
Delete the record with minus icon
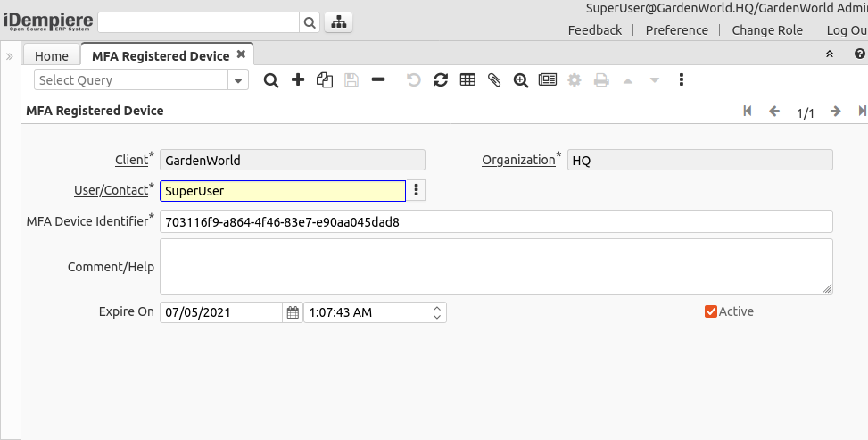click(x=378, y=80)
